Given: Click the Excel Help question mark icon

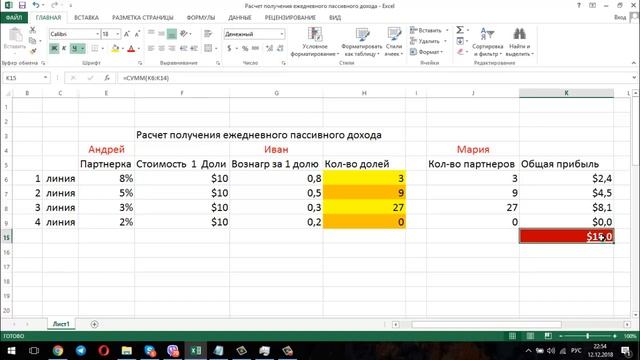Looking at the screenshot, I should point(578,5).
